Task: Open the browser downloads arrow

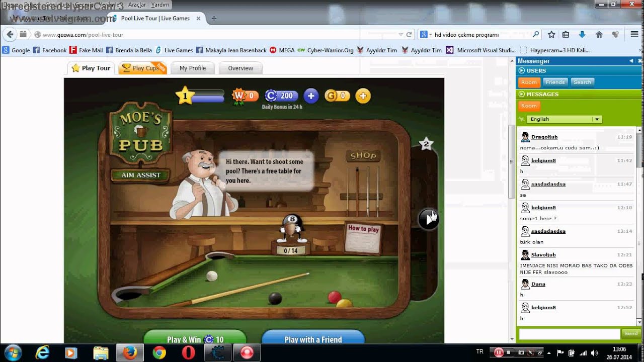Action: 582,35
